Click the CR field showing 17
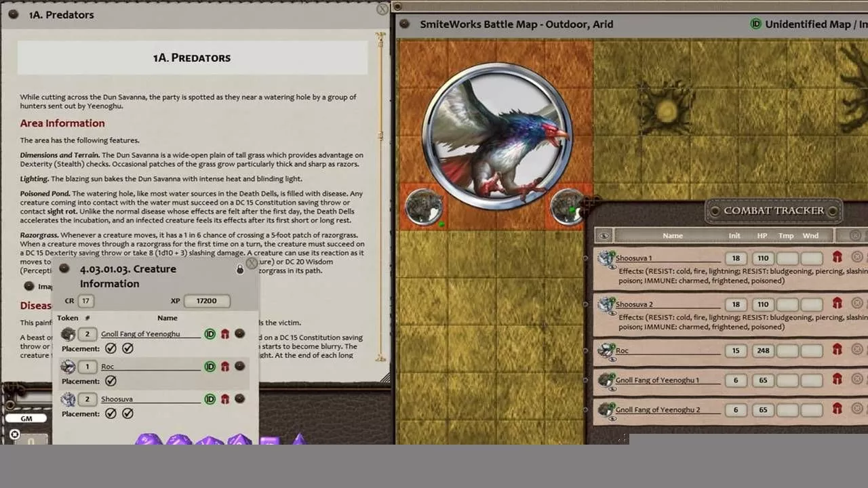This screenshot has height=488, width=868. [86, 301]
